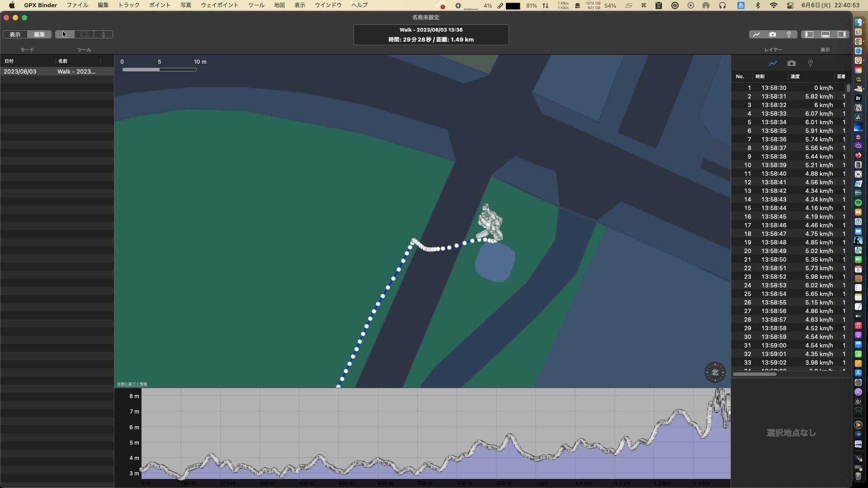Viewport: 868px width, 488px height.
Task: Select the pen drawing tool
Action: pos(104,34)
